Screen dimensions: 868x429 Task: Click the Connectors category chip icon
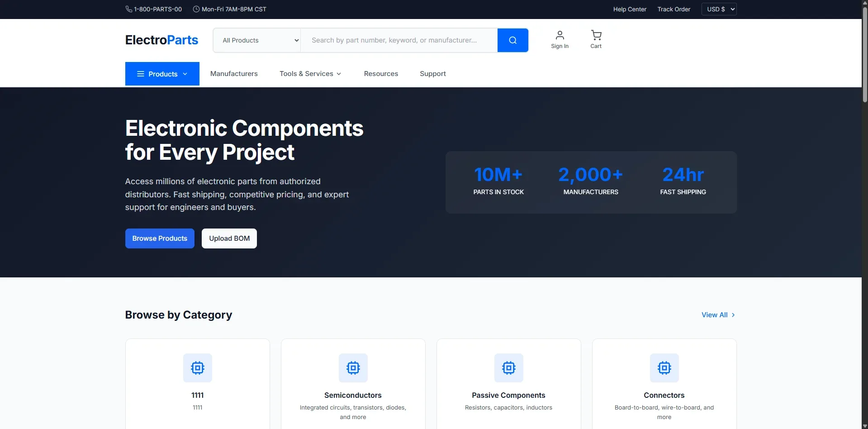[x=664, y=367]
